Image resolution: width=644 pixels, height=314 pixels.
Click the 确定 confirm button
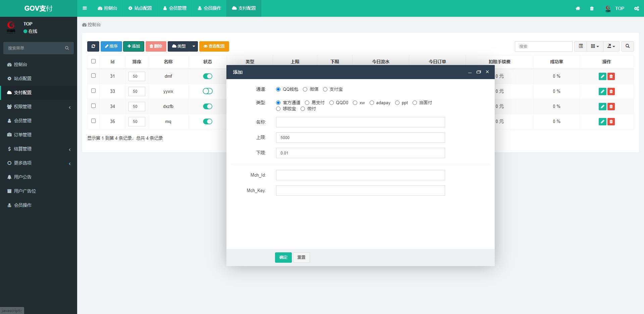[283, 257]
